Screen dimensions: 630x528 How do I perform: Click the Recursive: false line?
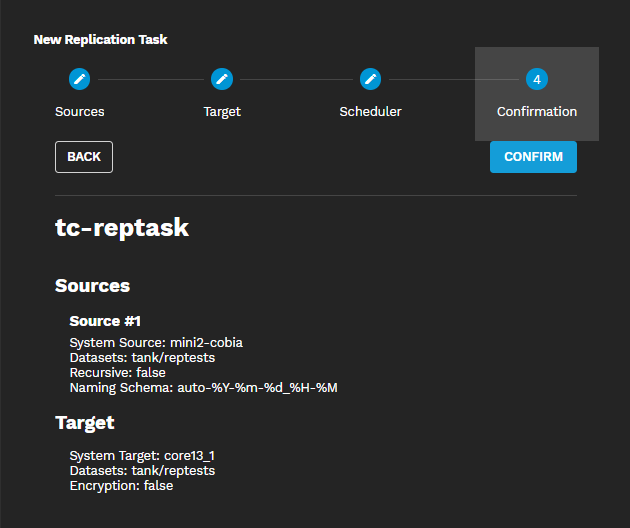(117, 372)
